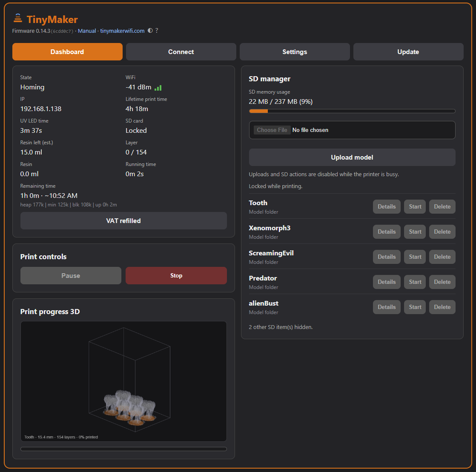
Task: Delete the Xenomorph3 model
Action: [x=442, y=232]
